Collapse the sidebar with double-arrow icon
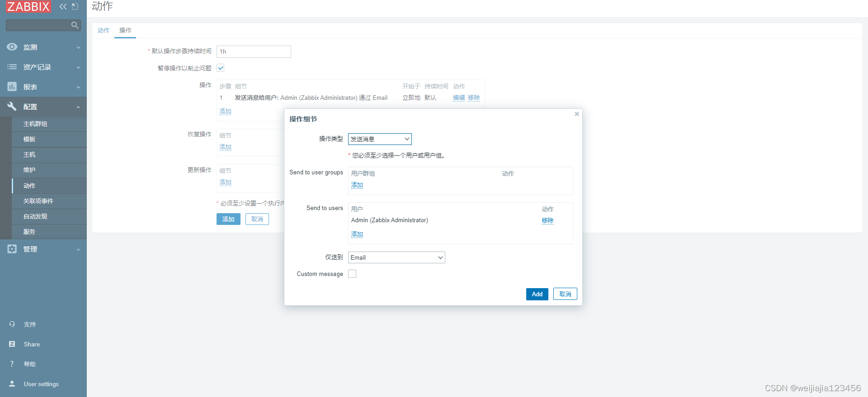This screenshot has height=397, width=868. pos(63,6)
